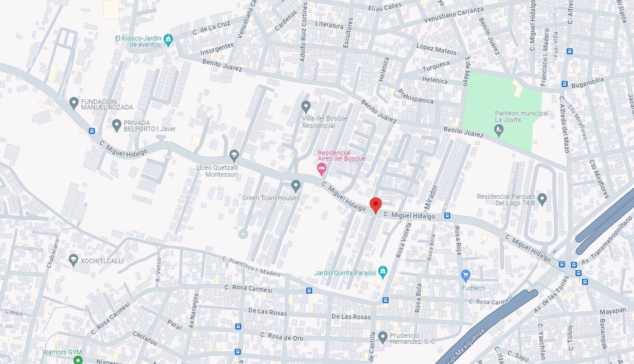Open Residencial Parques Del Lago 74-B pin
Image resolution: width=634 pixels, height=364 pixels.
coord(542,199)
